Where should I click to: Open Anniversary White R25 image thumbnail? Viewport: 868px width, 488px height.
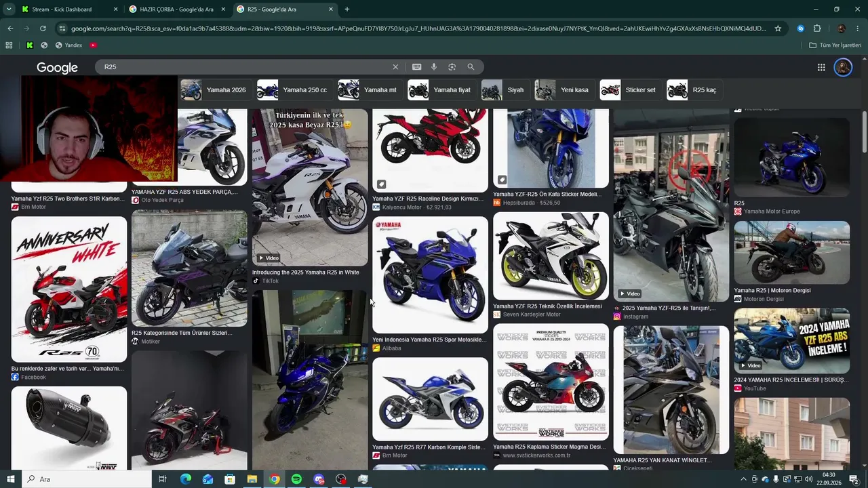point(69,289)
